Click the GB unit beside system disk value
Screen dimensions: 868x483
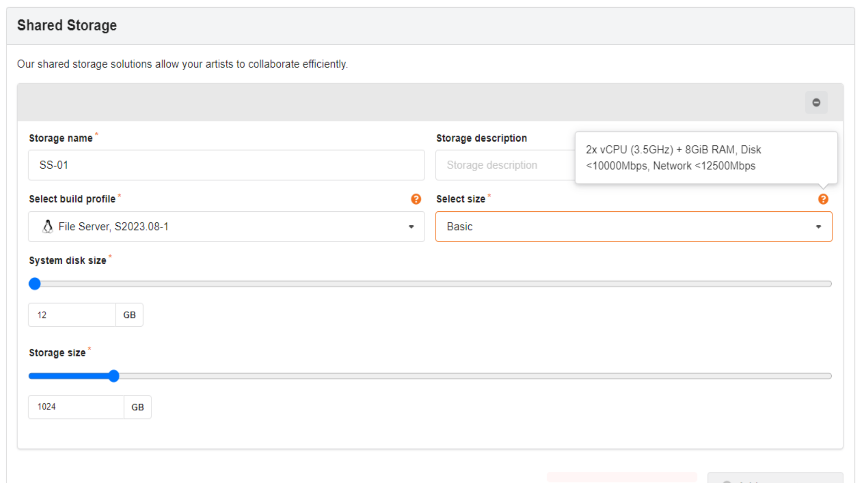(x=129, y=315)
